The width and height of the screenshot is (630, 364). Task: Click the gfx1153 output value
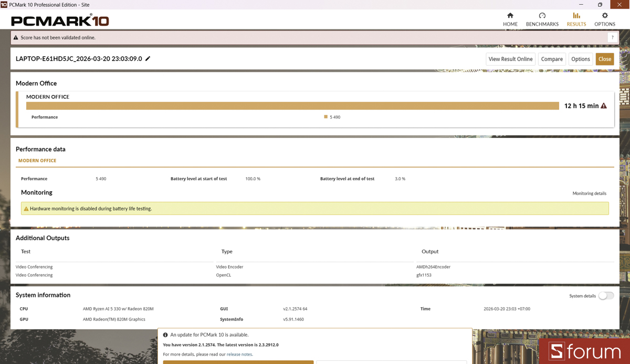tap(424, 275)
